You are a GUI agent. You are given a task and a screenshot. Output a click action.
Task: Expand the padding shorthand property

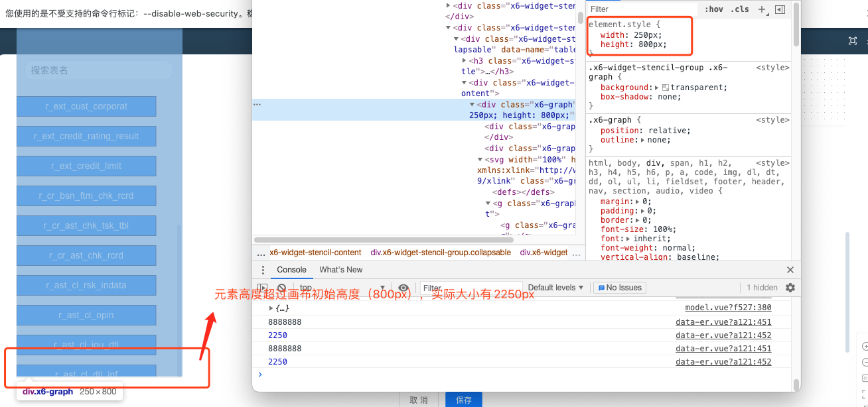(x=642, y=211)
